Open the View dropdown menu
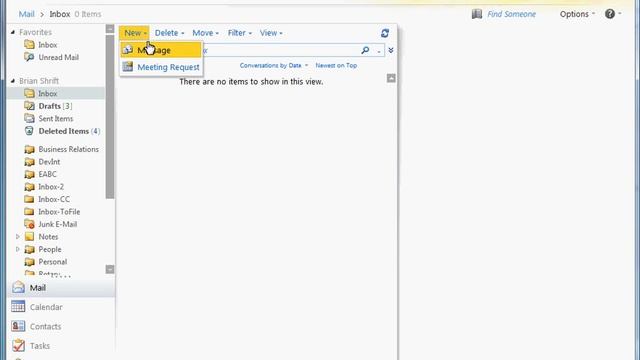Screen dimensions: 640x360 pyautogui.click(x=271, y=33)
